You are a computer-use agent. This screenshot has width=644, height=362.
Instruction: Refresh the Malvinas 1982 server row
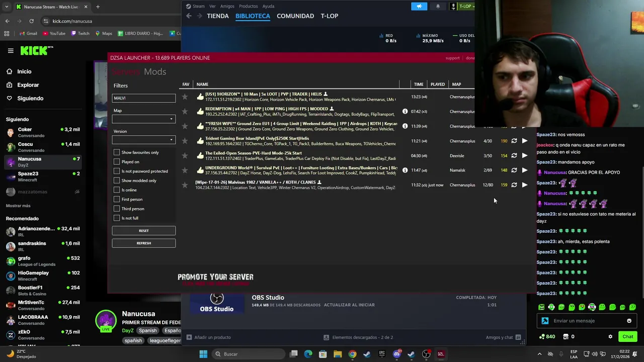click(514, 185)
